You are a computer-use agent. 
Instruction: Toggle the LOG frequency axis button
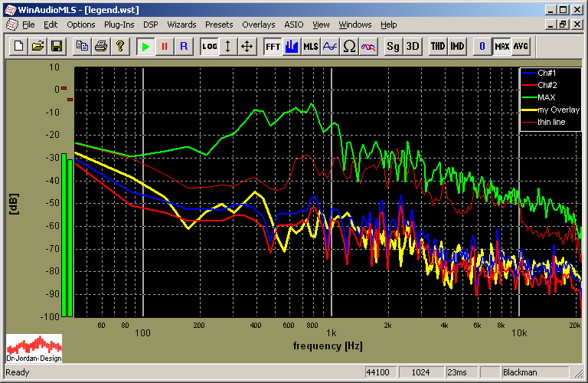point(209,46)
